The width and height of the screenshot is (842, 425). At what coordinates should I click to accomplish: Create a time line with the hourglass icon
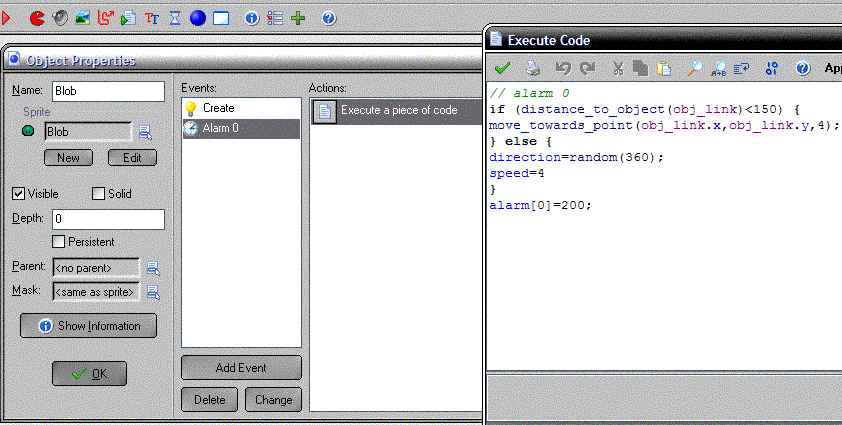175,18
